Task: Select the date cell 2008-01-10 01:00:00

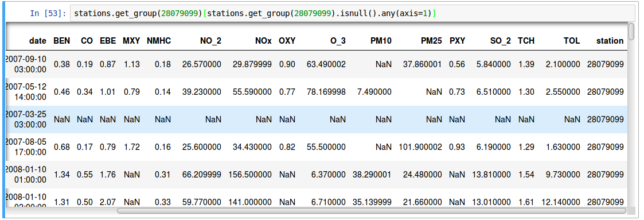Action: pos(26,175)
